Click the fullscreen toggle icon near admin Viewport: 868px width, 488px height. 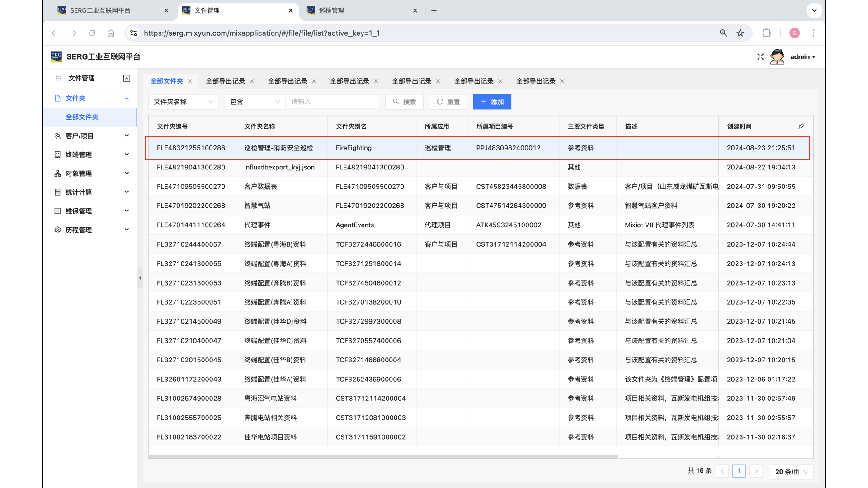coord(760,56)
